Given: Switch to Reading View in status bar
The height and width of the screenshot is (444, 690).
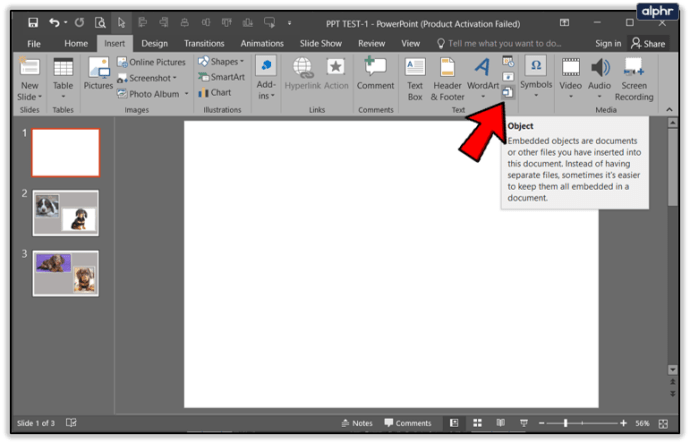Looking at the screenshot, I should click(x=499, y=423).
